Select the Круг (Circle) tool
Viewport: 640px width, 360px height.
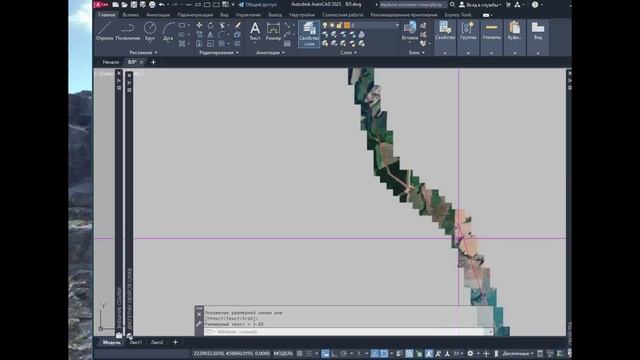pyautogui.click(x=150, y=31)
